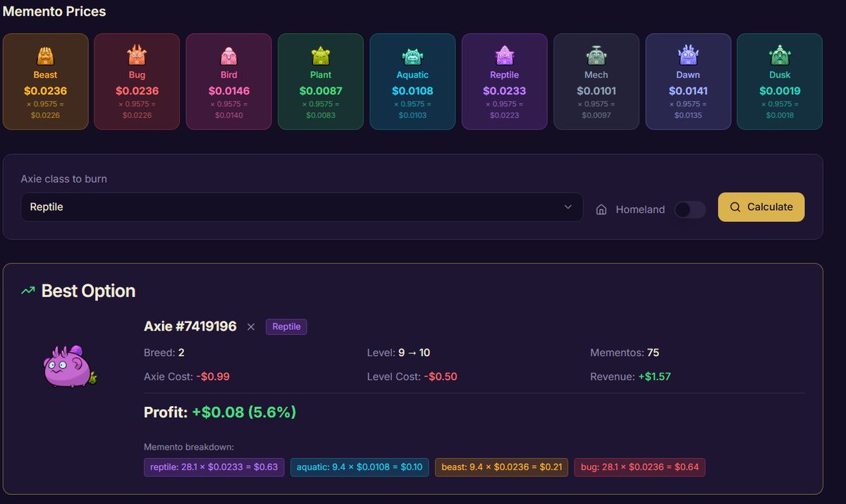
Task: Click the Bird memento icon
Action: (228, 55)
